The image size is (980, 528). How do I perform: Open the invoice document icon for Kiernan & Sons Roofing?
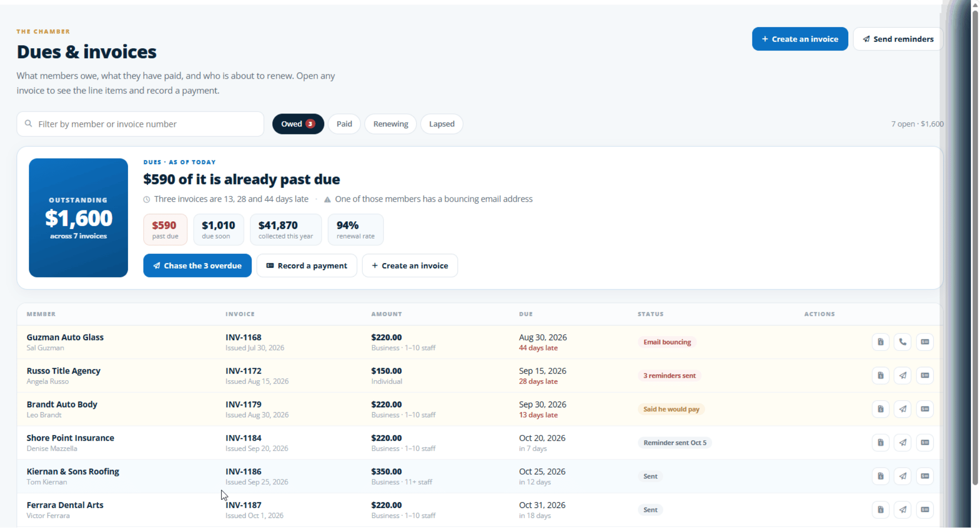880,476
